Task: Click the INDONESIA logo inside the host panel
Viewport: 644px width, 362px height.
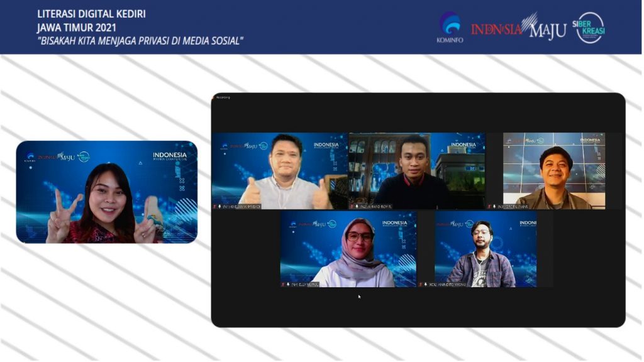Action: tap(170, 156)
